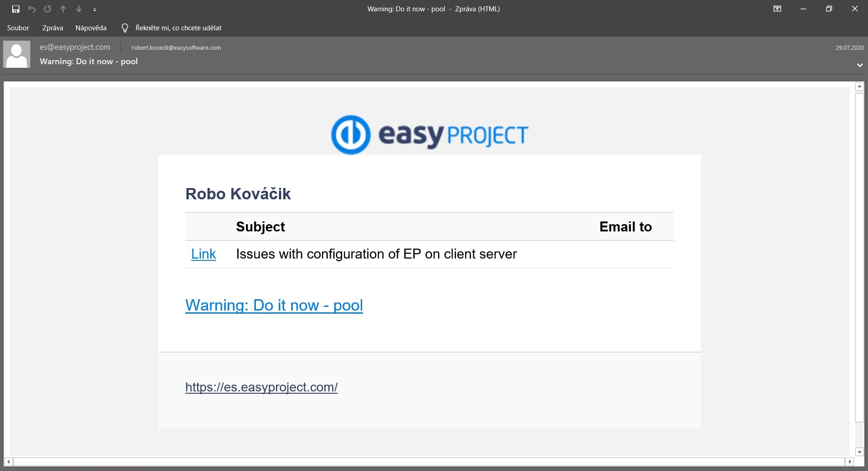
Task: Click horizontal scrollbar left arrow
Action: (9, 462)
